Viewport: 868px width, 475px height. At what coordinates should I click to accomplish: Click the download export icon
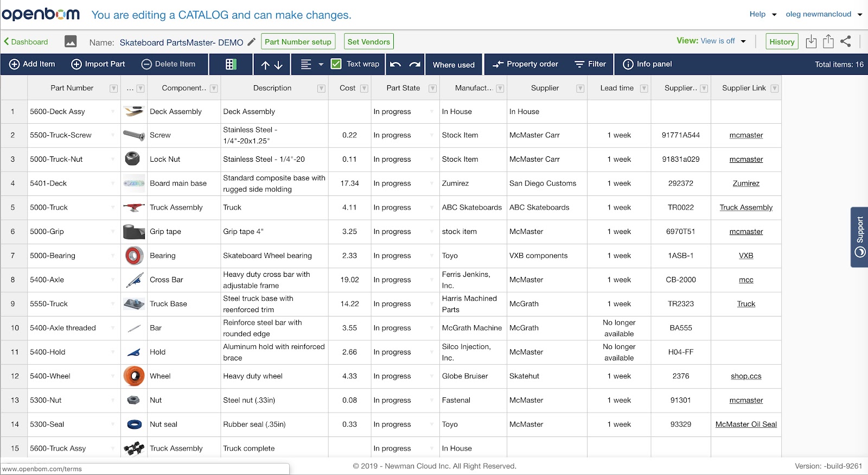pos(811,42)
